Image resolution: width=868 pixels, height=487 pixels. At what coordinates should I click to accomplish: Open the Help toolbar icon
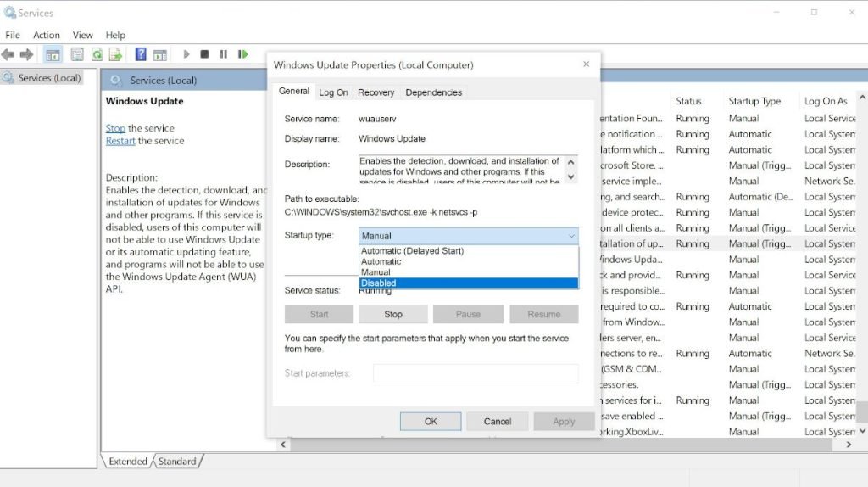pos(141,54)
